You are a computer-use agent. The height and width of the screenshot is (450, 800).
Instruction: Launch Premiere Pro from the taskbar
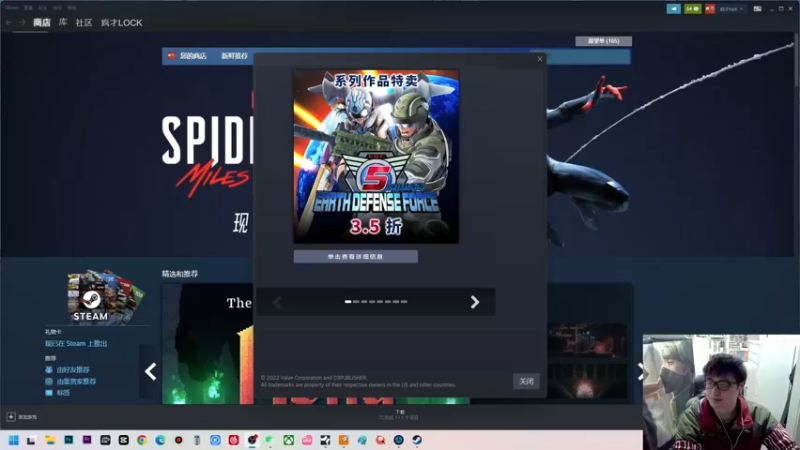87,440
